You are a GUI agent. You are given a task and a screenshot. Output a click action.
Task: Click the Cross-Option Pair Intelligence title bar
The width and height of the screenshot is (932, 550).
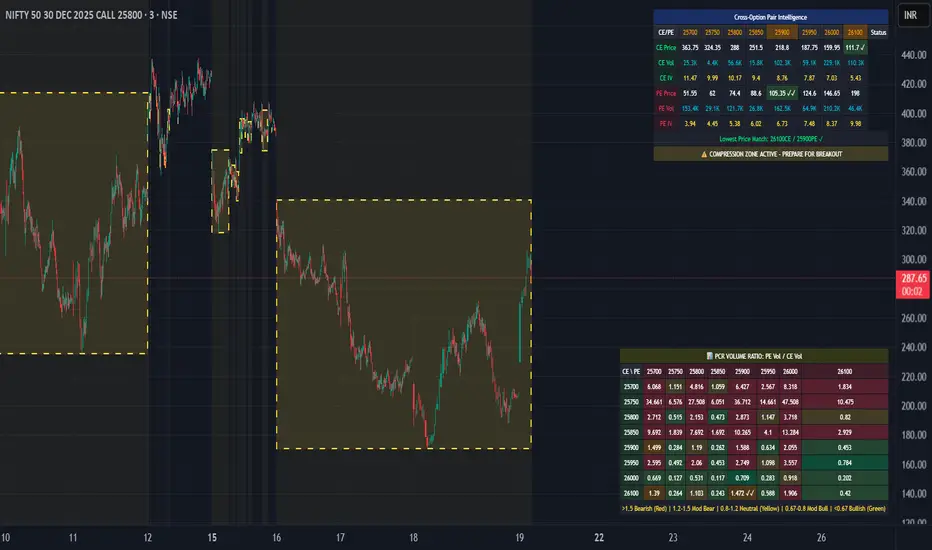pos(770,17)
